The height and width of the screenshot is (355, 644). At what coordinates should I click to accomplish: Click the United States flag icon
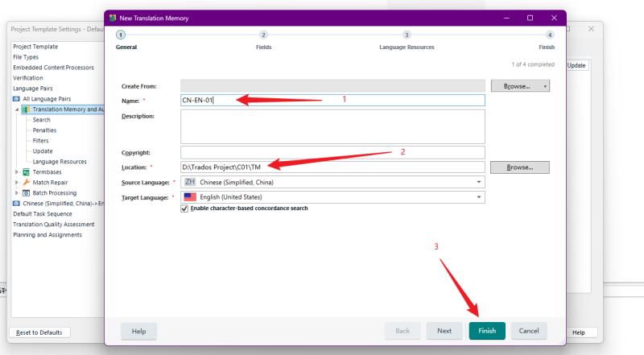190,197
